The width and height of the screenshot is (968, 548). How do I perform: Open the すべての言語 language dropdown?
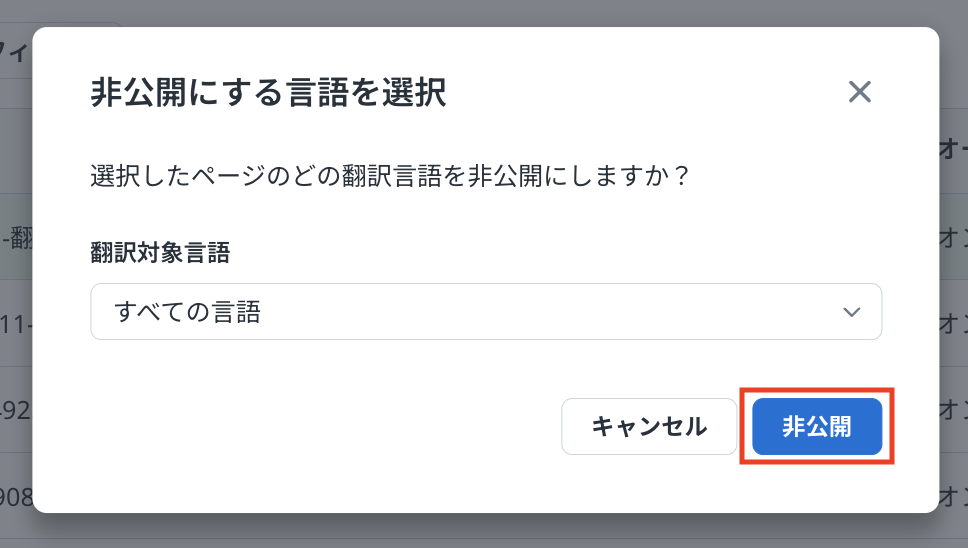click(486, 312)
